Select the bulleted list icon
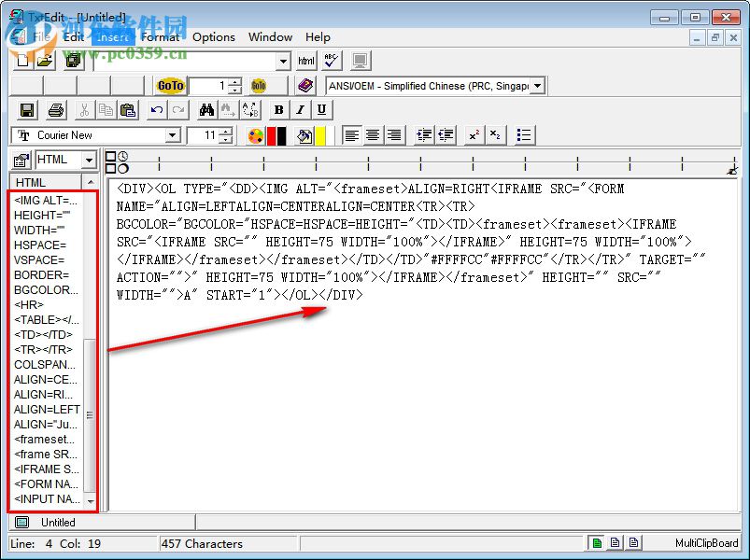This screenshot has height=560, width=750. tap(523, 134)
